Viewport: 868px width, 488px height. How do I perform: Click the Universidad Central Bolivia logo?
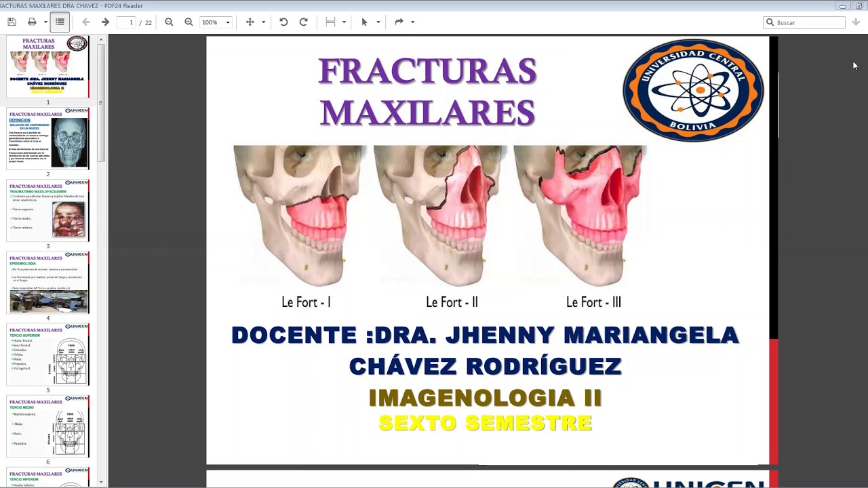pos(693,90)
